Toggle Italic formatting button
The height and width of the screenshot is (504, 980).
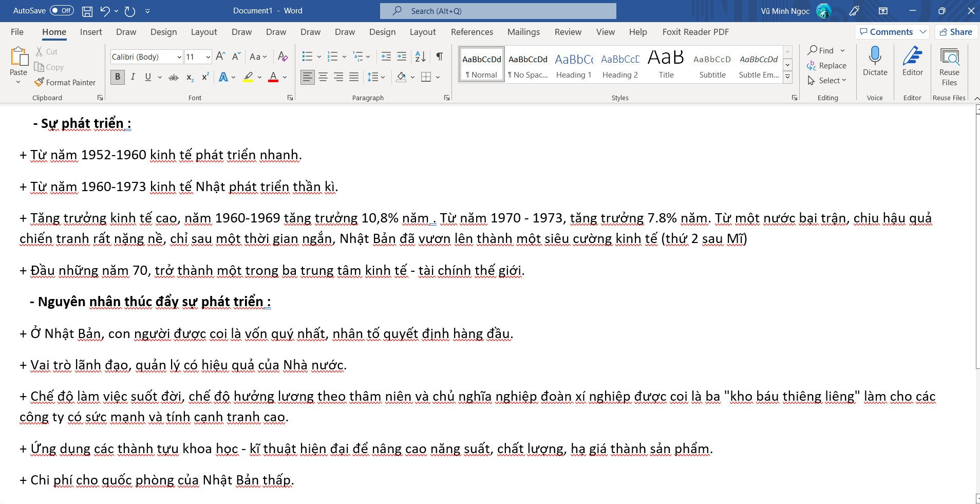click(133, 77)
